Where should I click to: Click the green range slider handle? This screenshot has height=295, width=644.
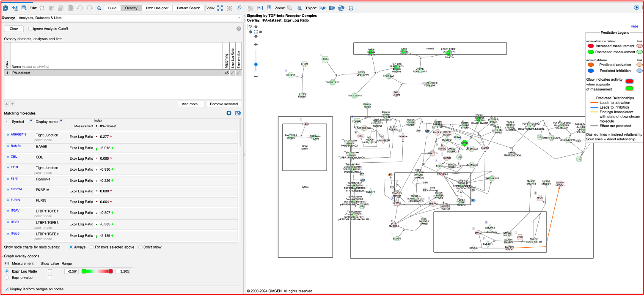(x=83, y=271)
